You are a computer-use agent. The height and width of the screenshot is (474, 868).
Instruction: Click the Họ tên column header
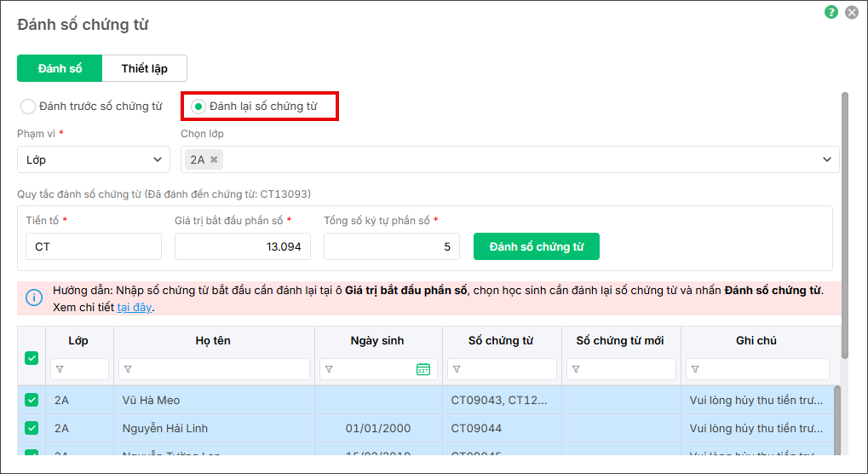[213, 340]
